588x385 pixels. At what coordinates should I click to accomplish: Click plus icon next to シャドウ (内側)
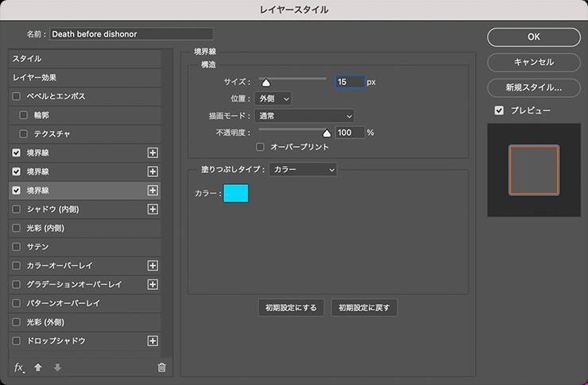153,209
